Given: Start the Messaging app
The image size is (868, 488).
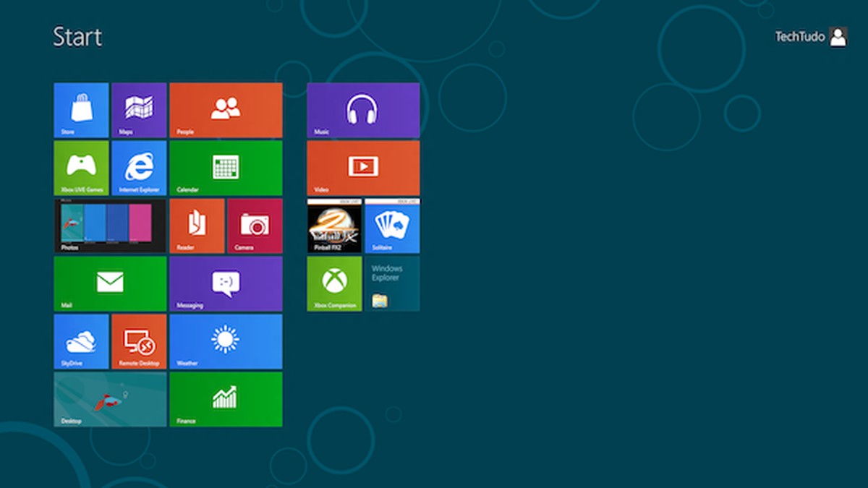Looking at the screenshot, I should [226, 283].
